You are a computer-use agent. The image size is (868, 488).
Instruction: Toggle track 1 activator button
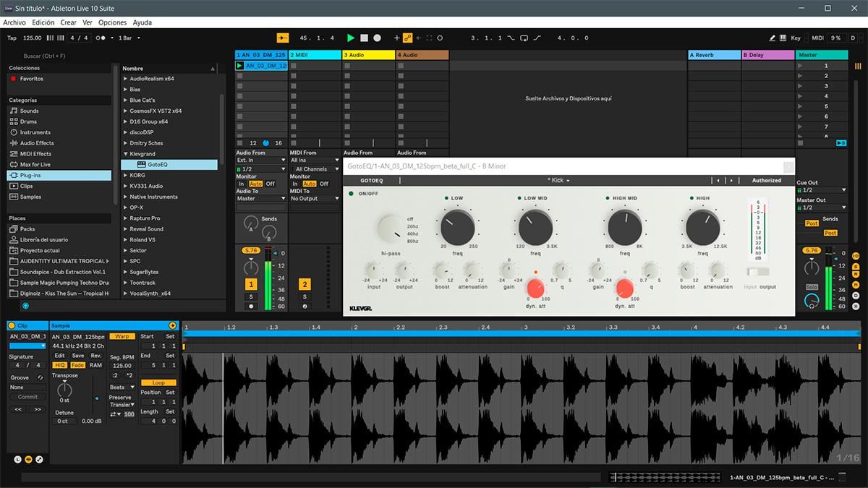[x=251, y=284]
